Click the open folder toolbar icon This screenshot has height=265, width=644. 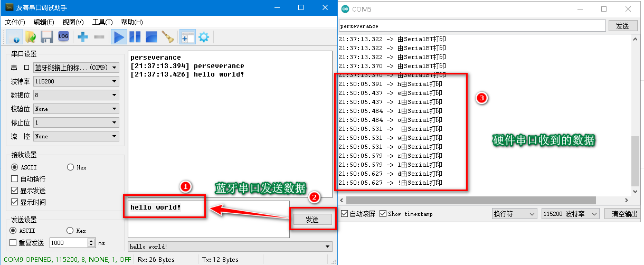click(31, 37)
